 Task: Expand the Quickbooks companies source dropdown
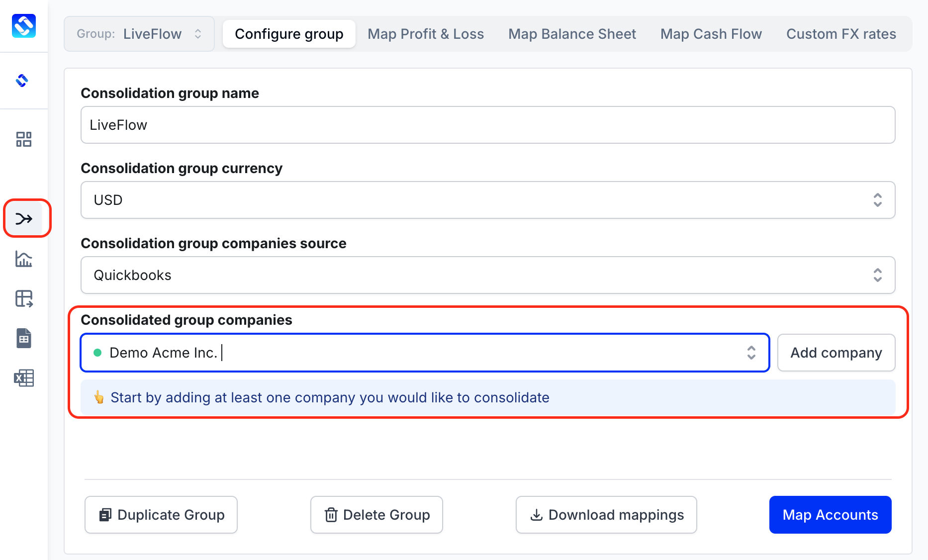click(488, 275)
